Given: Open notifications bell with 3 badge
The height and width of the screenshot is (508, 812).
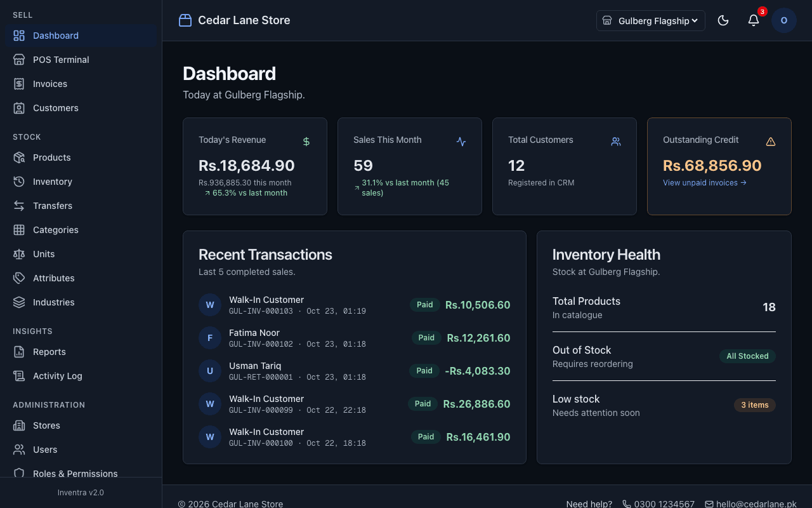Looking at the screenshot, I should click(x=754, y=20).
